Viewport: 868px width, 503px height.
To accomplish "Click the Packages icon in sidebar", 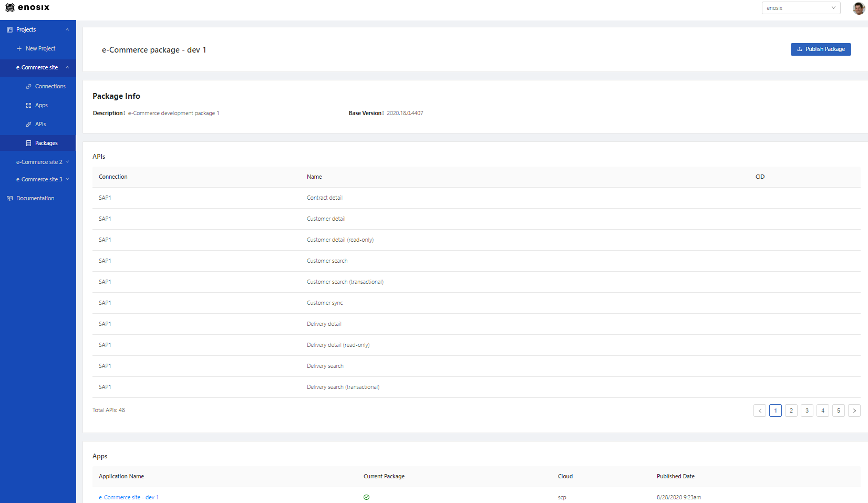I will coord(28,143).
